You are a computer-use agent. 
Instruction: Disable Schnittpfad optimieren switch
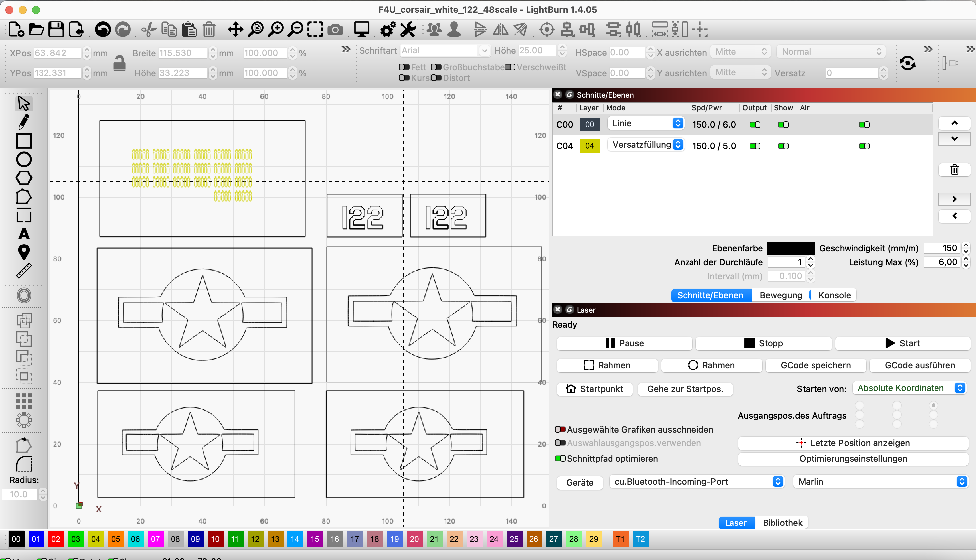coord(560,458)
